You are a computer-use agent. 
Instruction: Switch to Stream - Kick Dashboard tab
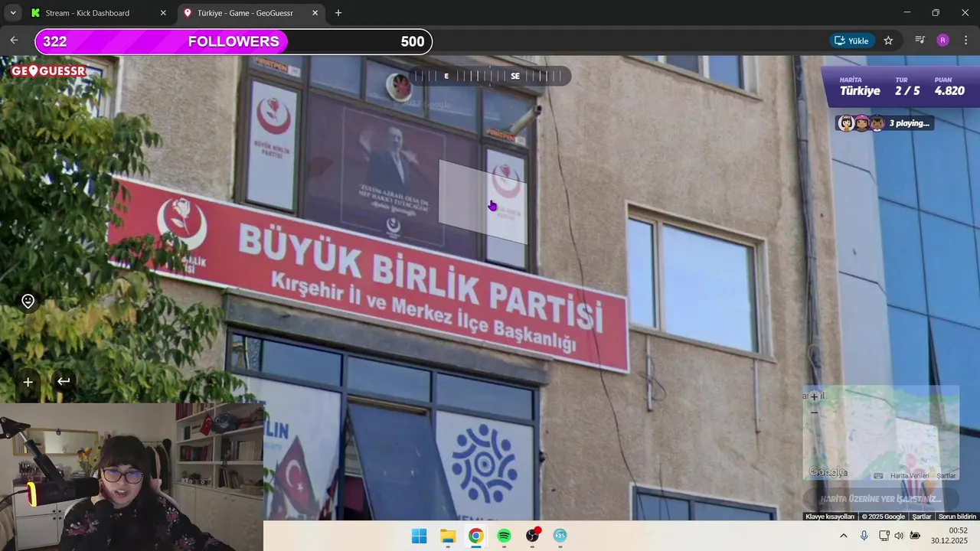(98, 13)
